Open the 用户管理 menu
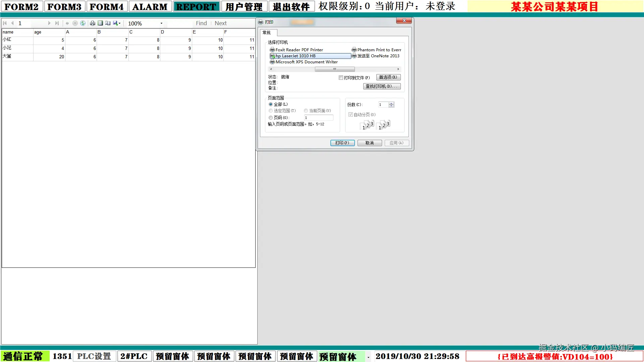 (x=244, y=7)
